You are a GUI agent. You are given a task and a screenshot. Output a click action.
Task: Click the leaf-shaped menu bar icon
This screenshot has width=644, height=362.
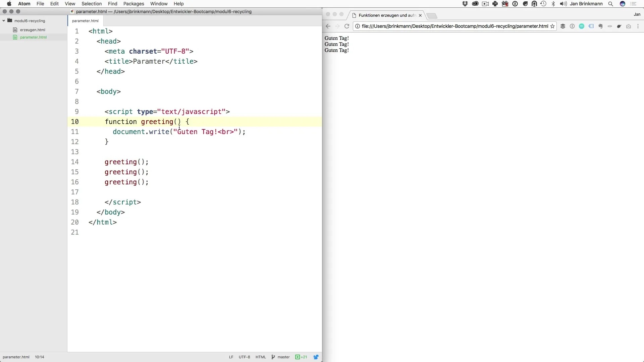click(x=525, y=4)
